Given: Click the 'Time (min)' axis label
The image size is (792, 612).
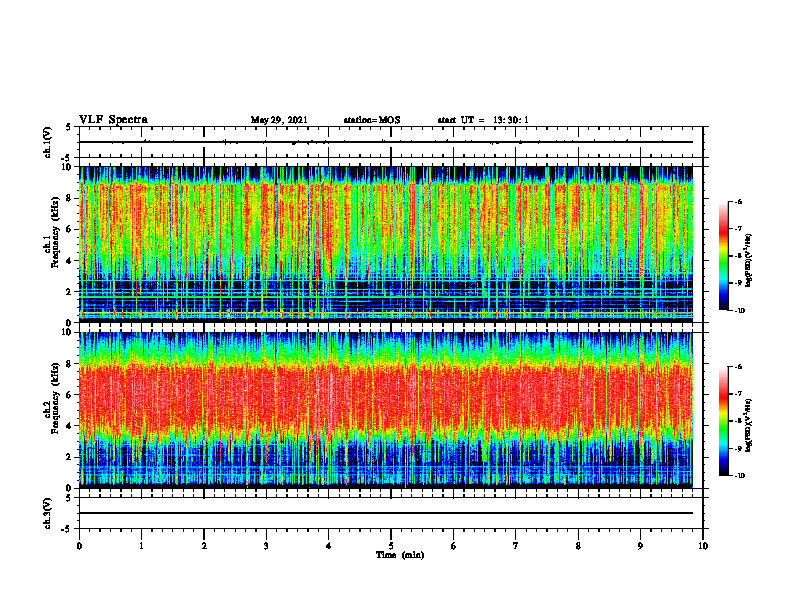Looking at the screenshot, I should coord(400,555).
